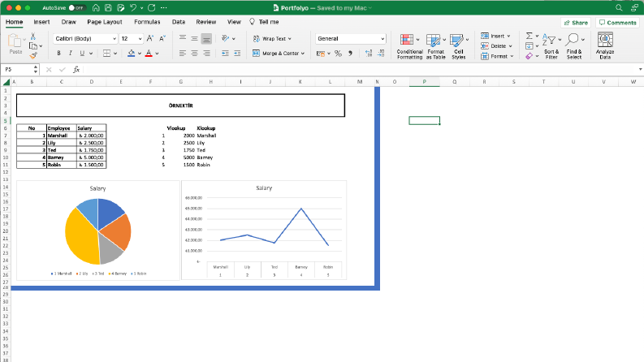Open Analyze Data
Image resolution: width=644 pixels, height=362 pixels.
pyautogui.click(x=605, y=46)
